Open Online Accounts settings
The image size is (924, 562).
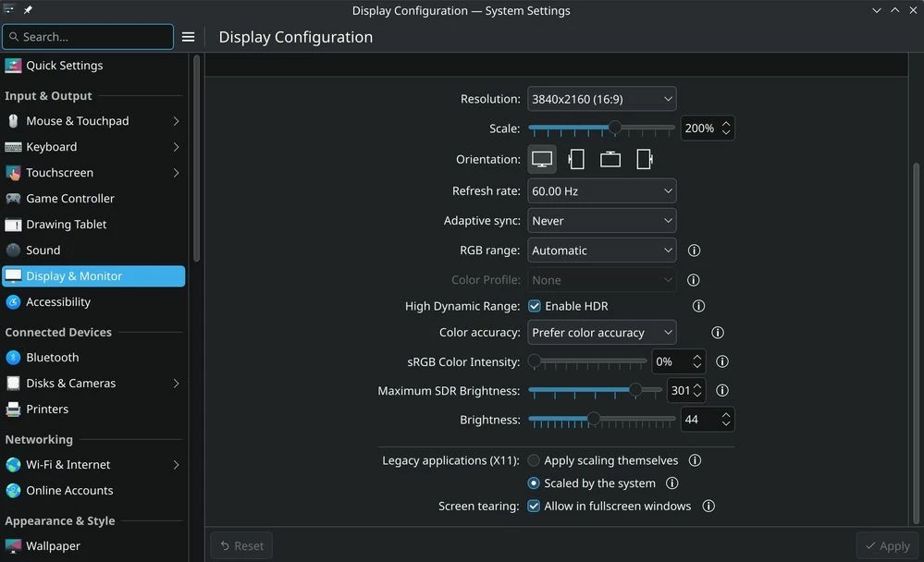tap(93, 490)
